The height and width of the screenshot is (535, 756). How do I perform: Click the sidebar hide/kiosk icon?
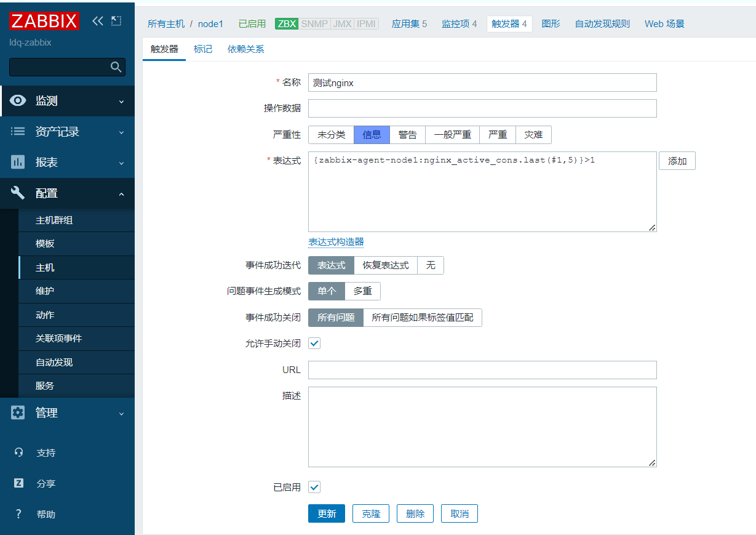116,21
